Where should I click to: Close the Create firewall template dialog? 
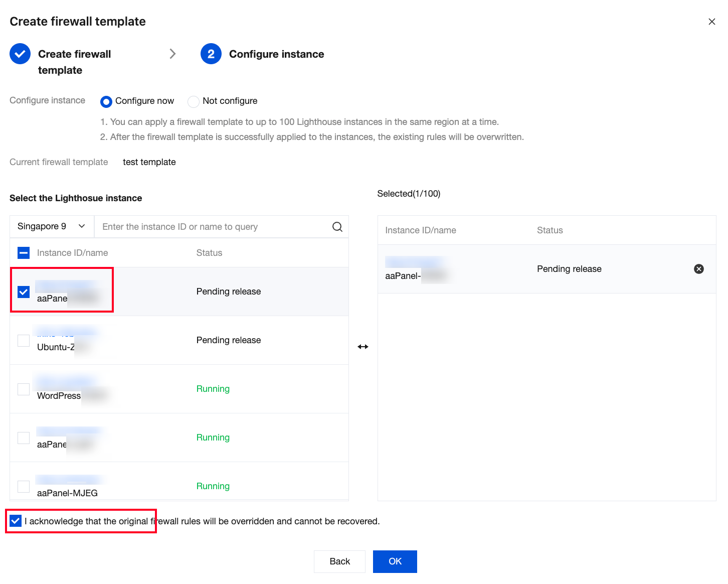tap(711, 22)
